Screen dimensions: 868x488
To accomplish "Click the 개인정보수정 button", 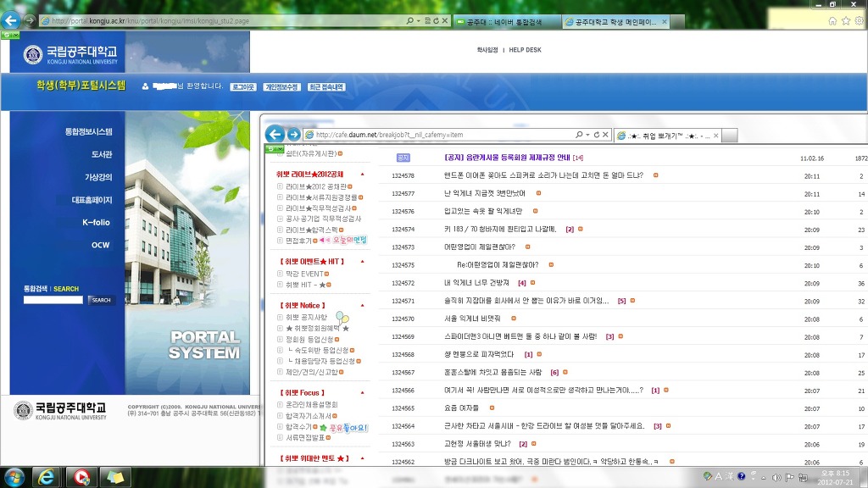I will click(x=281, y=87).
